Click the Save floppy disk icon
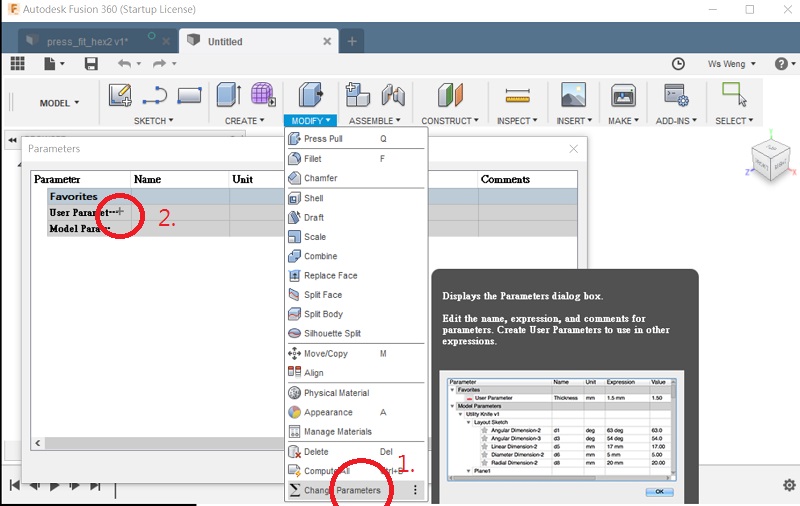This screenshot has height=506, width=800. click(x=91, y=64)
